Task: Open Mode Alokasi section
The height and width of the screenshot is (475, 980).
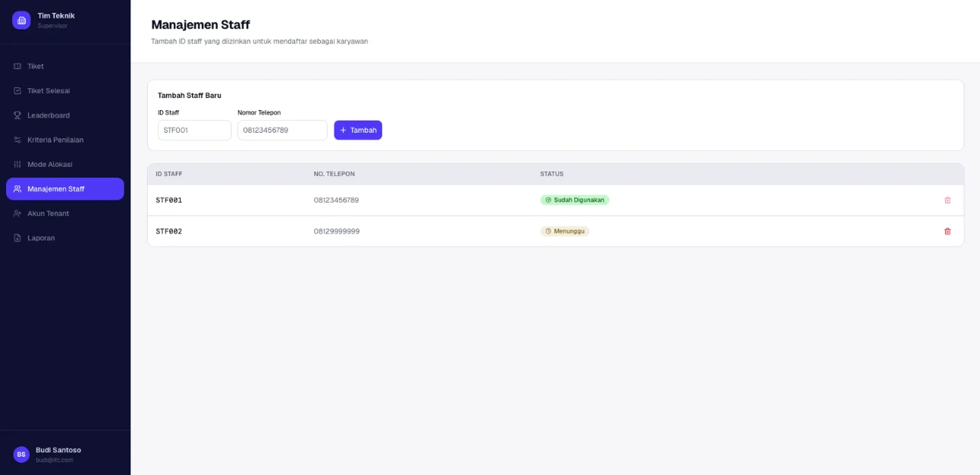Action: point(64,164)
